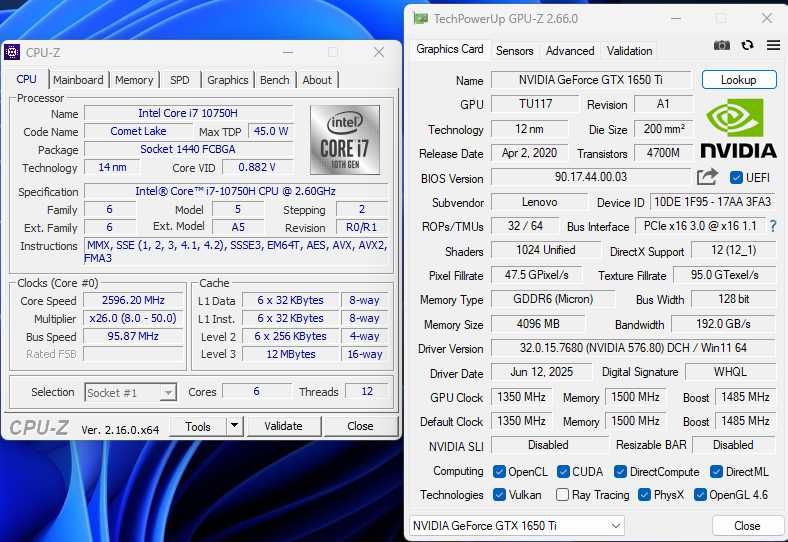788x542 pixels.
Task: Open the Socket #1 selection dropdown
Action: coord(168,392)
